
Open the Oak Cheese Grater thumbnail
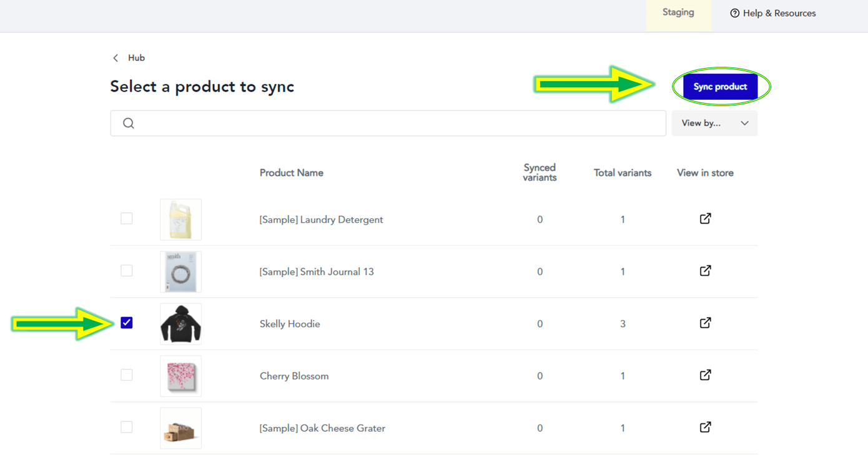pos(180,428)
